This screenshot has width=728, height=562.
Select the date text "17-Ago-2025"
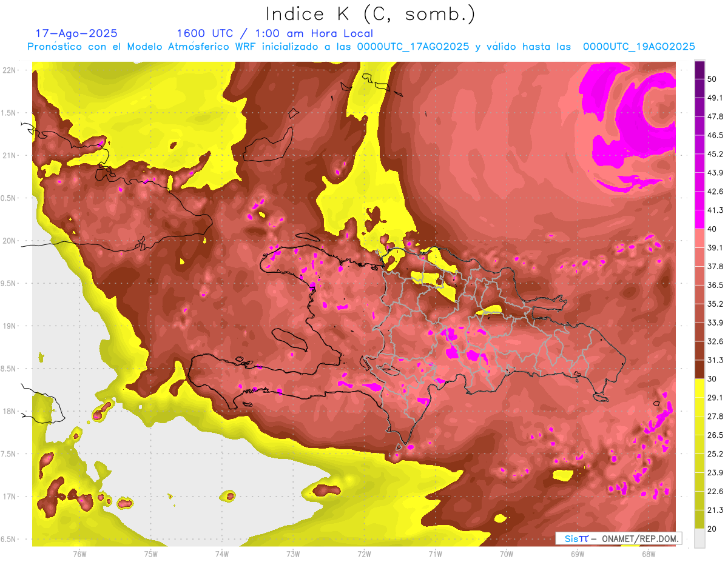(76, 33)
